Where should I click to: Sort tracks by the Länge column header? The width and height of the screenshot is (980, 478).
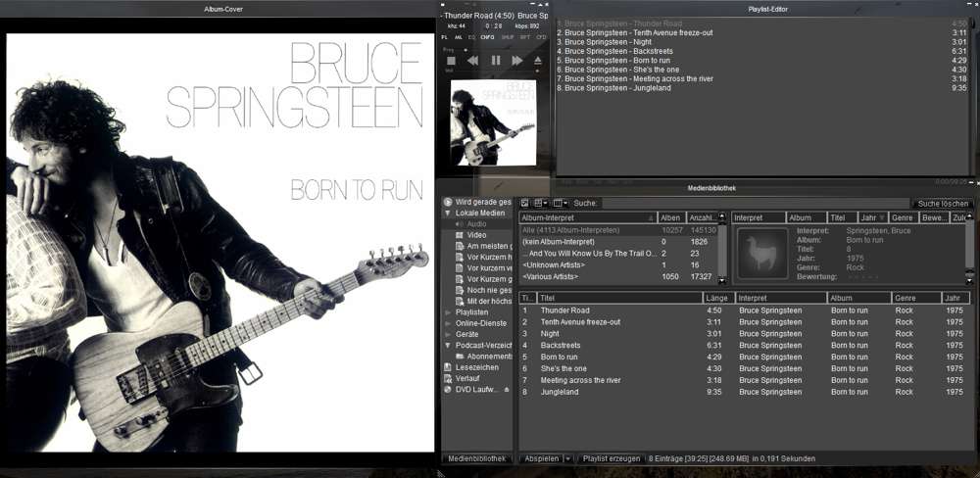(717, 298)
